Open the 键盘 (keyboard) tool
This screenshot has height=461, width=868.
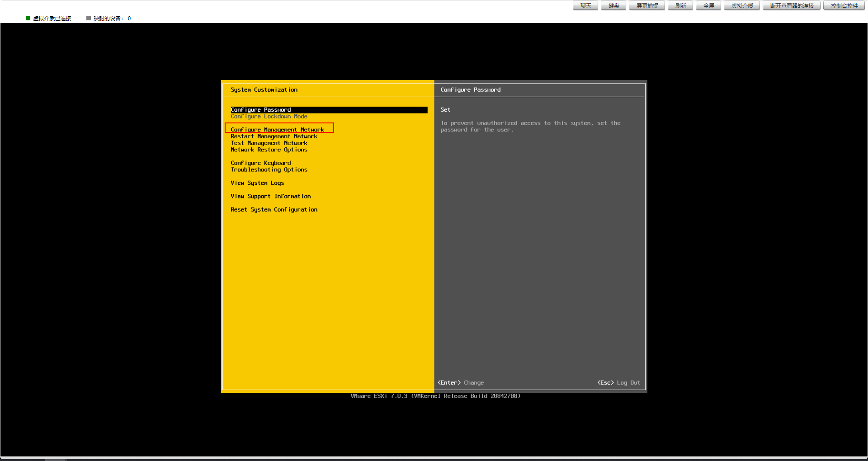coord(613,5)
